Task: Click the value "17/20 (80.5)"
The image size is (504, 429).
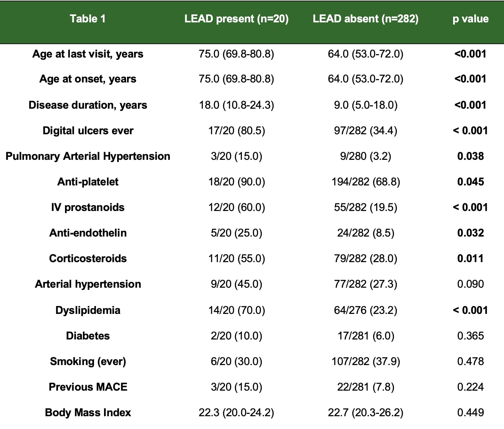Action: 236,131
